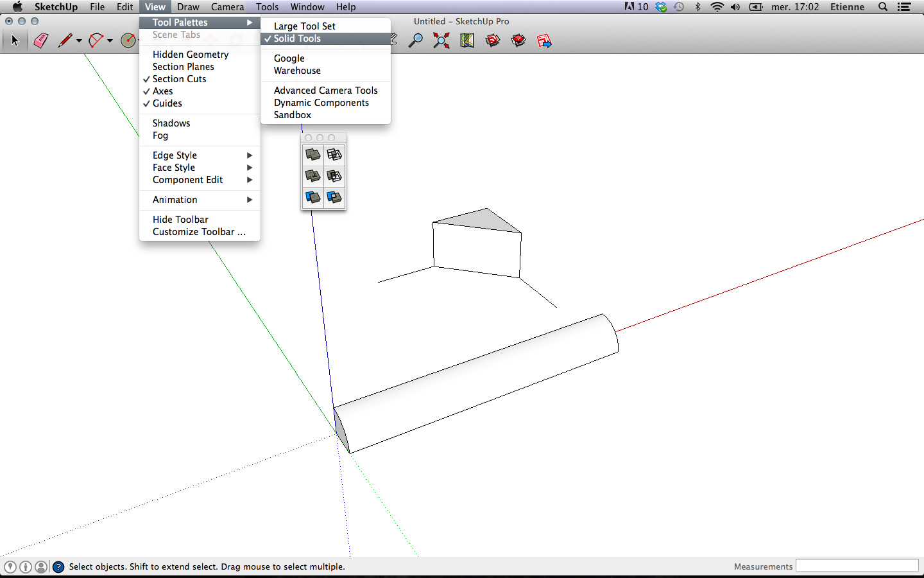Toggle Guides visibility off

tap(167, 103)
